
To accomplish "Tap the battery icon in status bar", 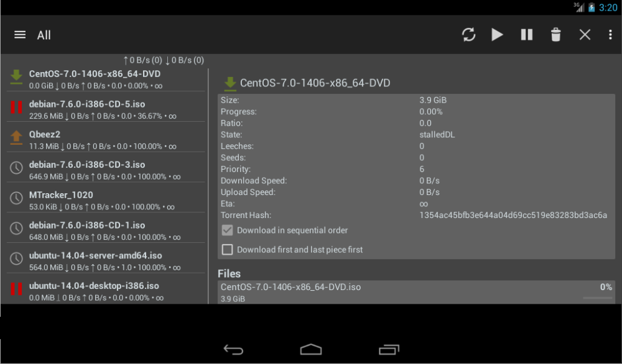I will click(x=592, y=7).
